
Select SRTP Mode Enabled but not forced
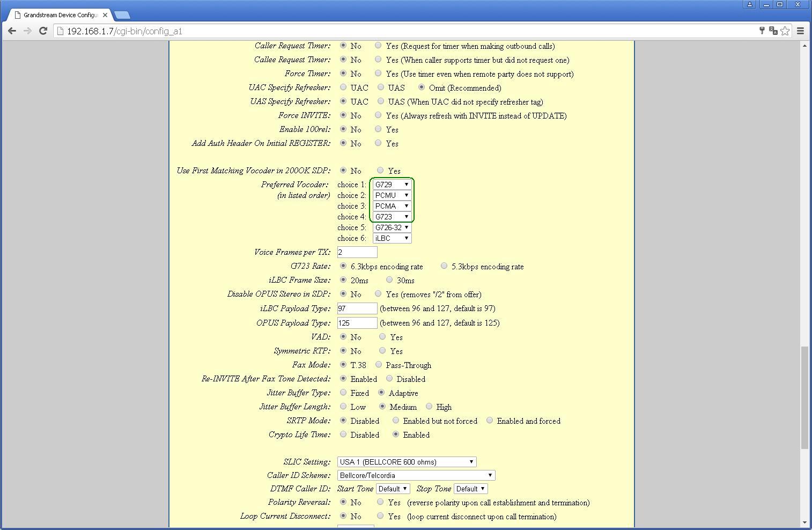[x=396, y=421]
